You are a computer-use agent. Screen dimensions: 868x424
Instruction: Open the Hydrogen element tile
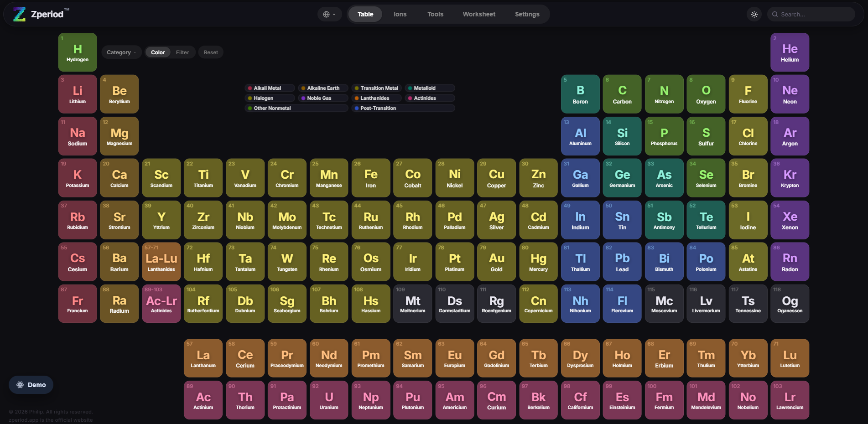(78, 52)
